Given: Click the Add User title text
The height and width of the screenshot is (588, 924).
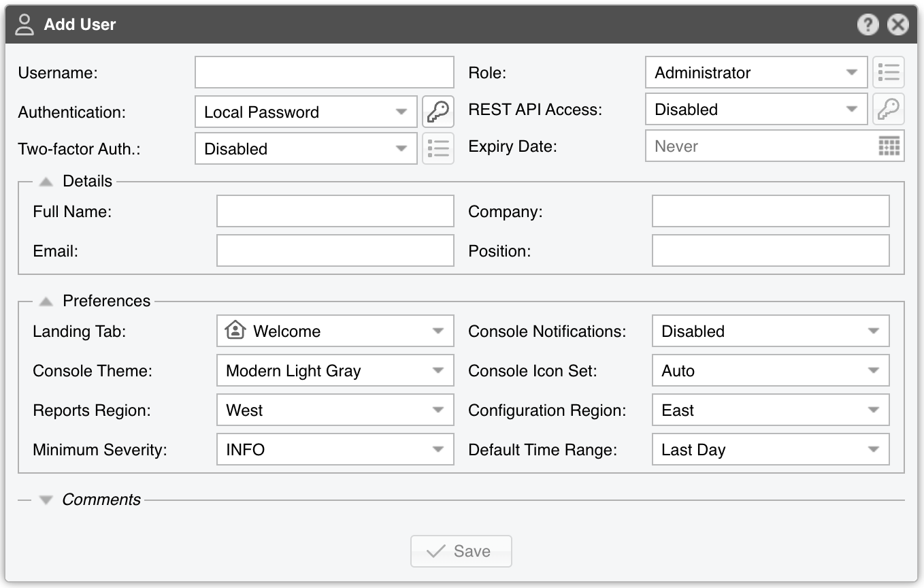Looking at the screenshot, I should click(x=80, y=25).
